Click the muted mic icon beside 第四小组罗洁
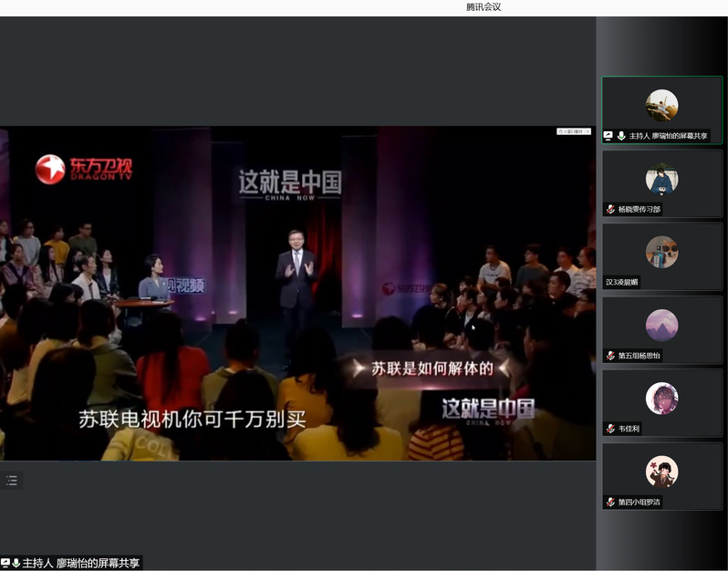728x571 pixels. 610,503
